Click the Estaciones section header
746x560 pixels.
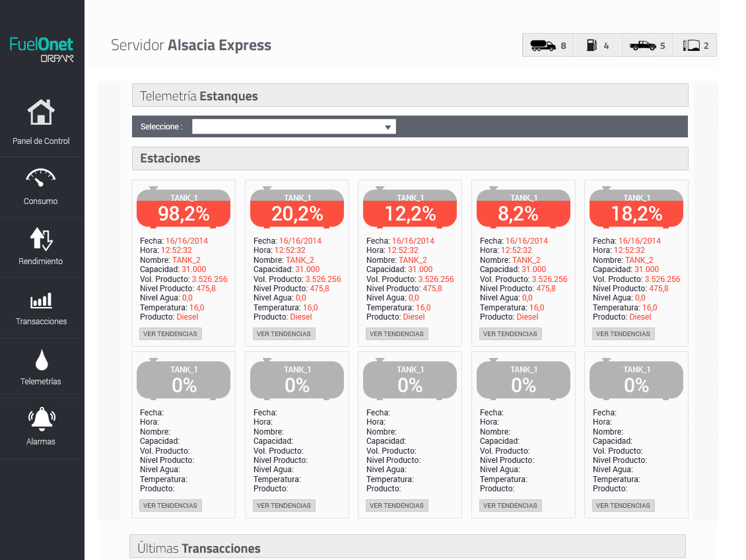[410, 158]
